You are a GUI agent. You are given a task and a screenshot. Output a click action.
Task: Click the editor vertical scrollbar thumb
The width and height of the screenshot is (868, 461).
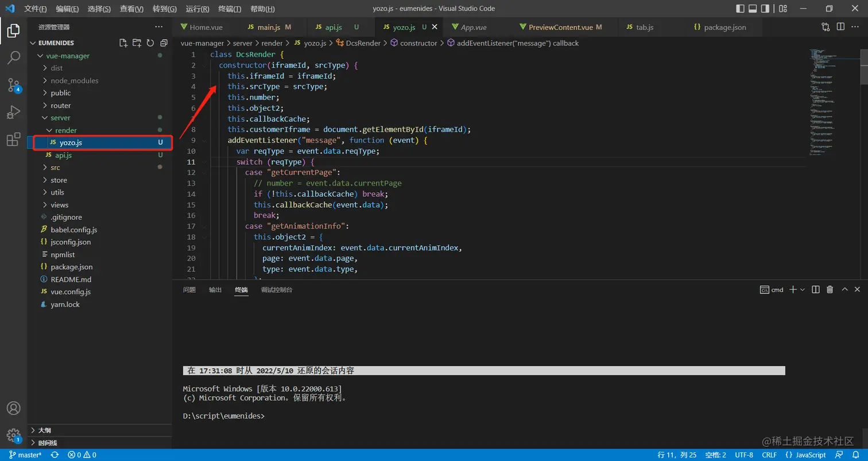pyautogui.click(x=864, y=67)
